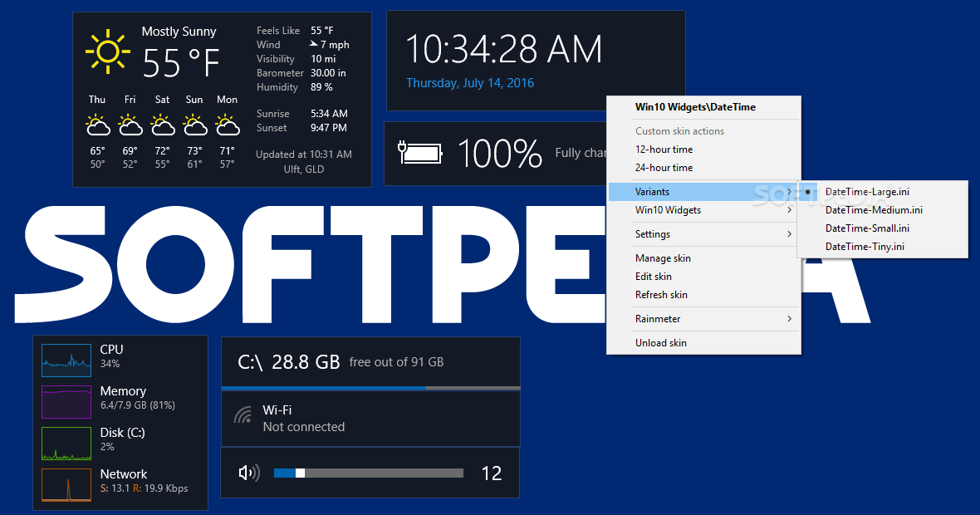Expand the Rainmeter submenu
The width and height of the screenshot is (980, 515).
703,319
